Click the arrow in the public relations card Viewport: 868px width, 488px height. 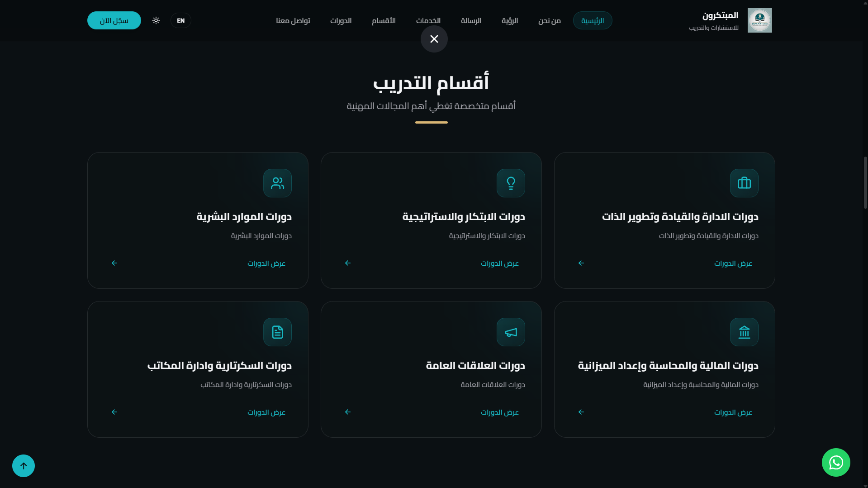tap(348, 412)
